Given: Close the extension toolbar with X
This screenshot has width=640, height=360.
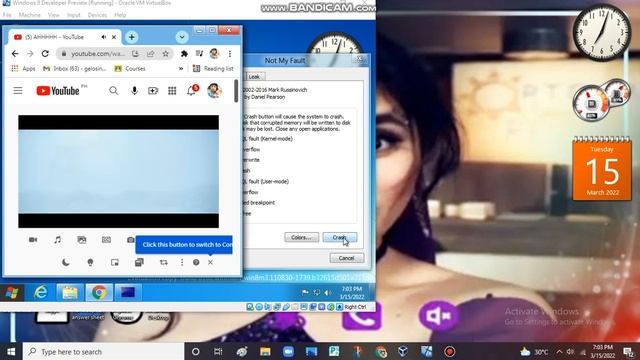Looking at the screenshot, I should tap(210, 262).
